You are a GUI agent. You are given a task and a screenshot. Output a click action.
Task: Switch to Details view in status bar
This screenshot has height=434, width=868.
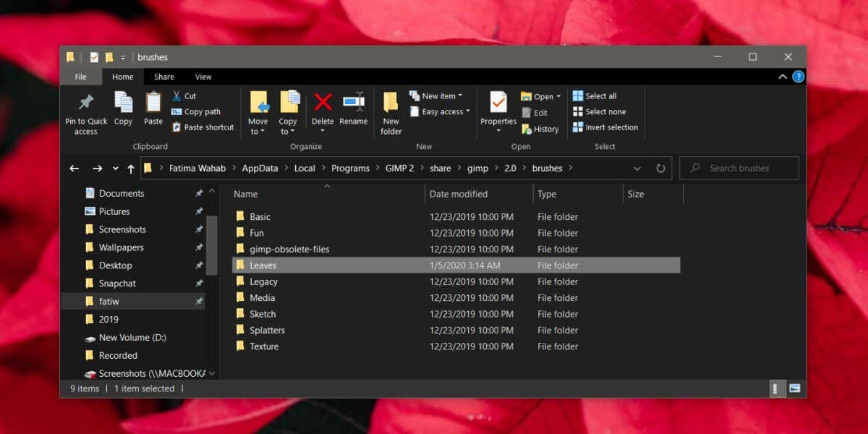point(776,388)
